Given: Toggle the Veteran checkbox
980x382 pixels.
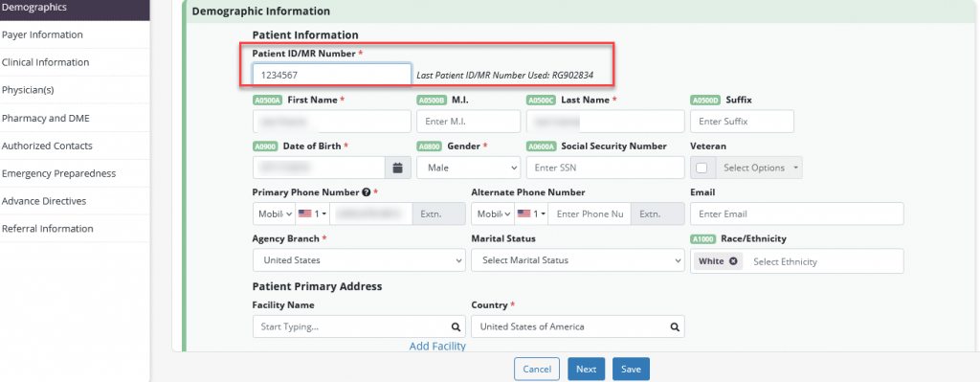Looking at the screenshot, I should pyautogui.click(x=702, y=168).
